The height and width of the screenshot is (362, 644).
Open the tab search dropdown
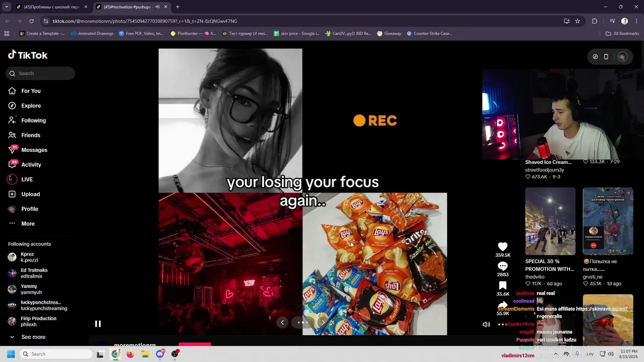pos(7,7)
